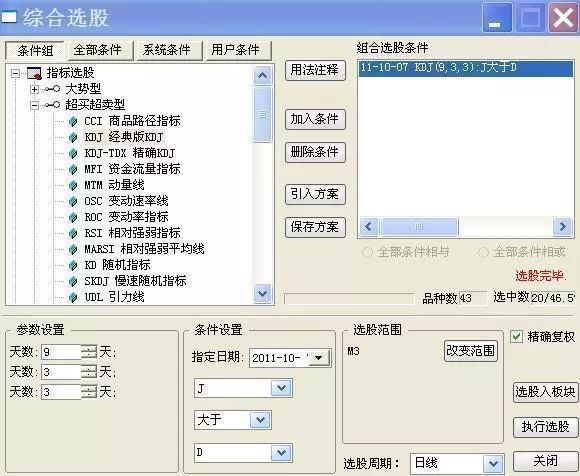Screen dimensions: 580x476
Task: Open the 选股周期 日线 dropdown
Action: [493, 463]
